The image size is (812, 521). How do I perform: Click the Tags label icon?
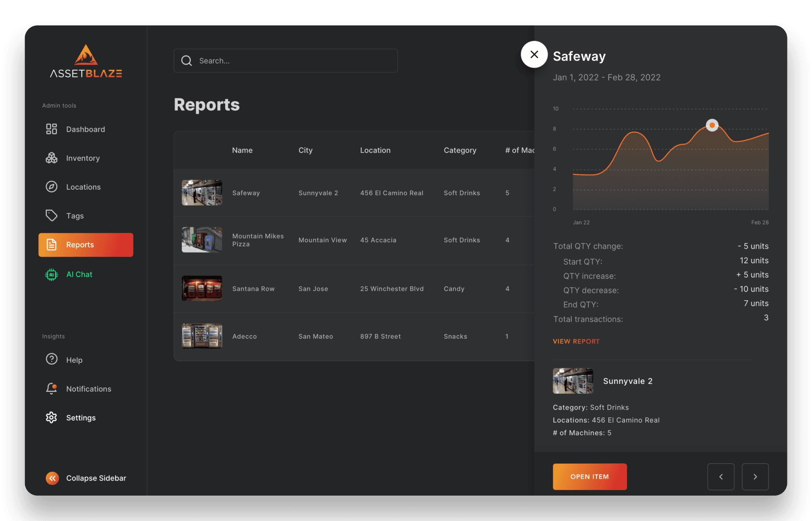(x=51, y=216)
